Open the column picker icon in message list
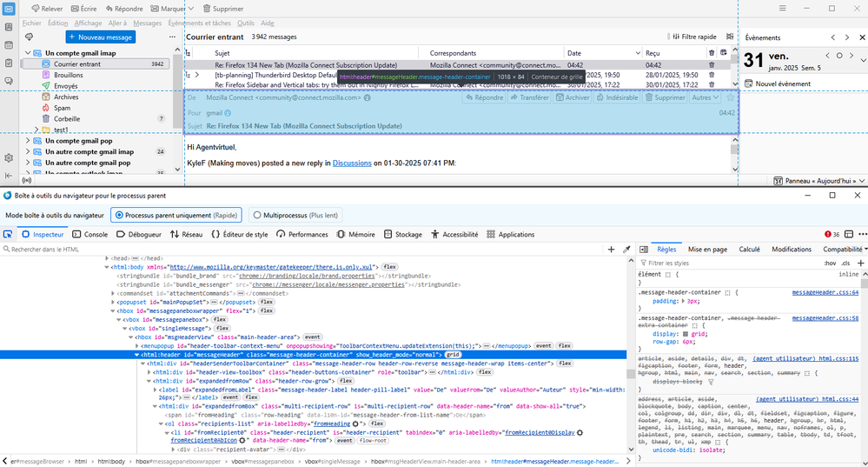This screenshot has height=467, width=868. (x=724, y=53)
